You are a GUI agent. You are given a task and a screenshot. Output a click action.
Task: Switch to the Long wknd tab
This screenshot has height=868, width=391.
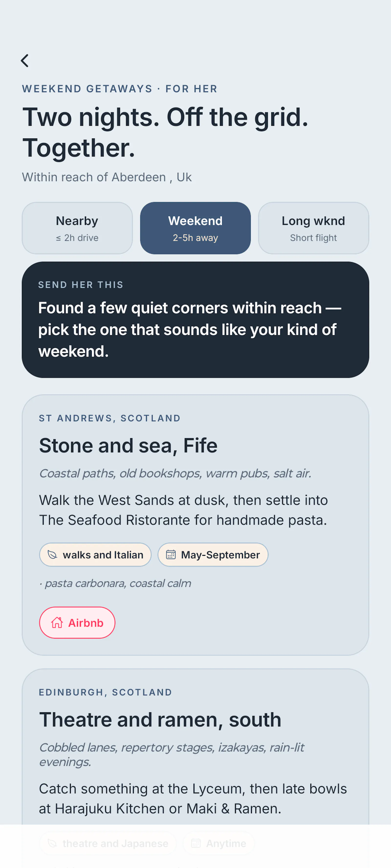(x=313, y=228)
